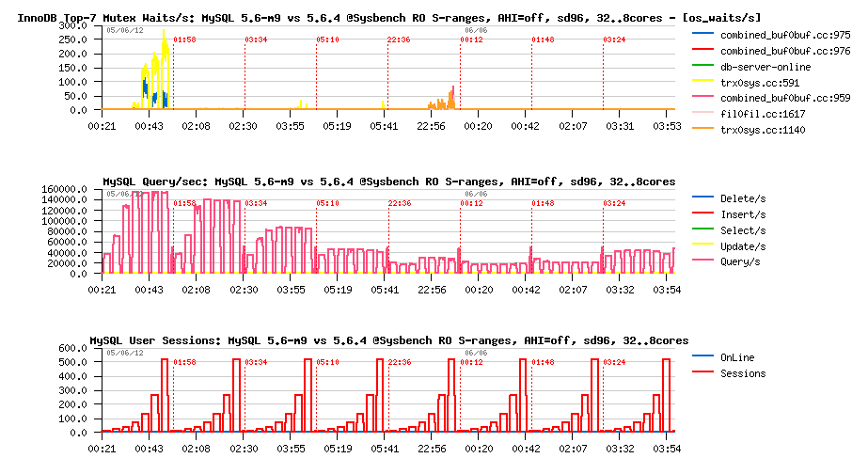Viewport: 868px width, 474px height.
Task: Click the 06/06 date label in Mutex Waits chart
Action: (476, 30)
